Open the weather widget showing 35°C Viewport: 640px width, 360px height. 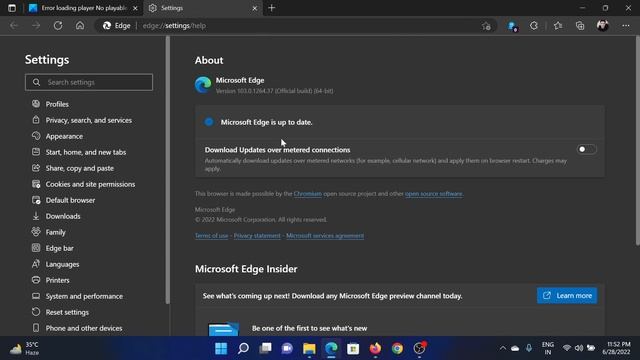24,349
